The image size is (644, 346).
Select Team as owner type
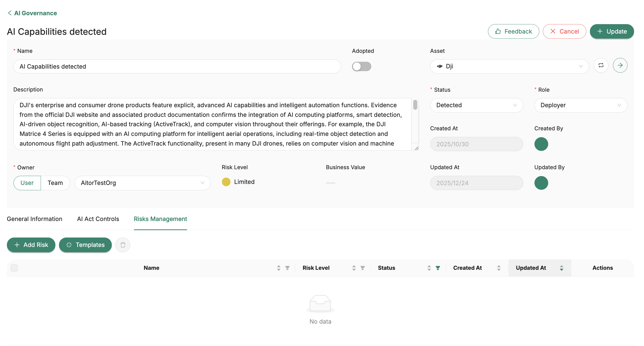click(55, 183)
